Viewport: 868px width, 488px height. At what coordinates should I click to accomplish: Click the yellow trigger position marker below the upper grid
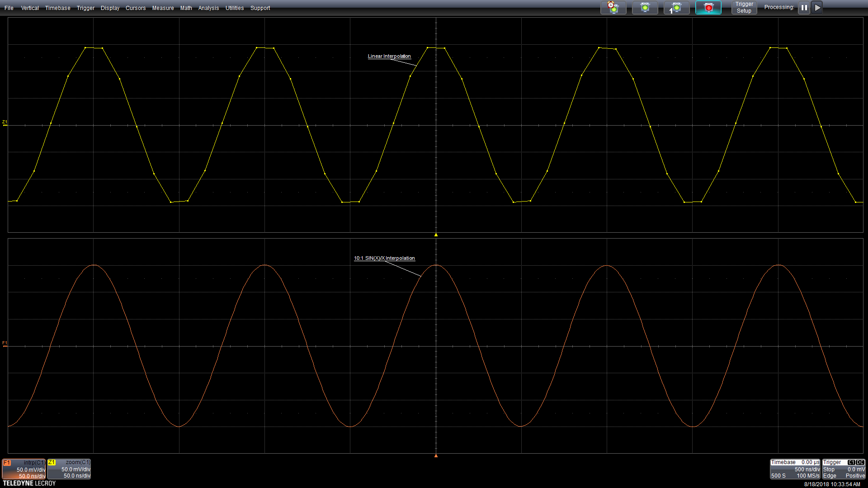pos(436,235)
